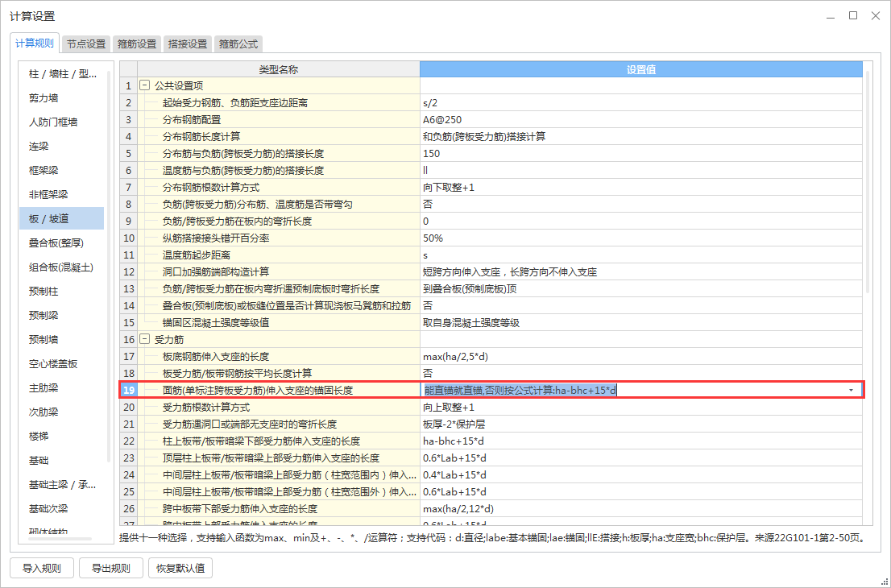891x588 pixels.
Task: Select 叠合板(整厚) in the sidebar
Action: point(63,243)
